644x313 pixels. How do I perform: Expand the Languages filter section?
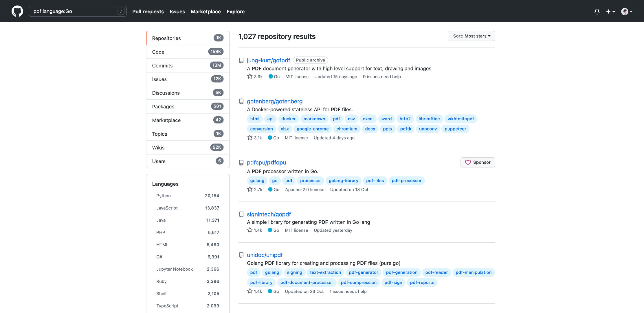tap(165, 184)
